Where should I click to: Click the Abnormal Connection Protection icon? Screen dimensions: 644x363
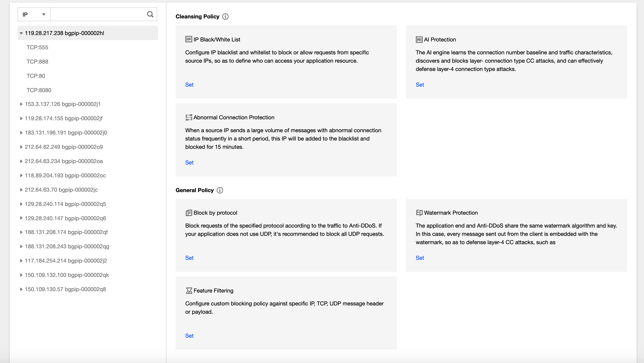(189, 117)
